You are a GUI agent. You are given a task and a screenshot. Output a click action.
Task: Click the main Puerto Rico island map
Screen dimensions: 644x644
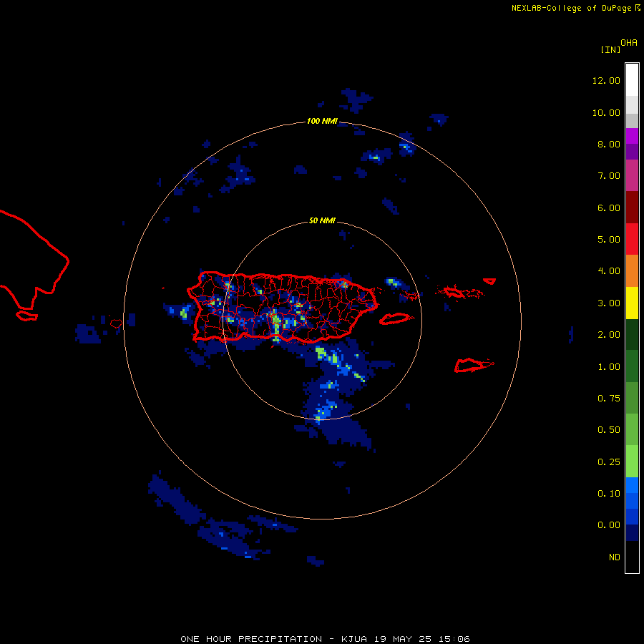click(x=282, y=307)
